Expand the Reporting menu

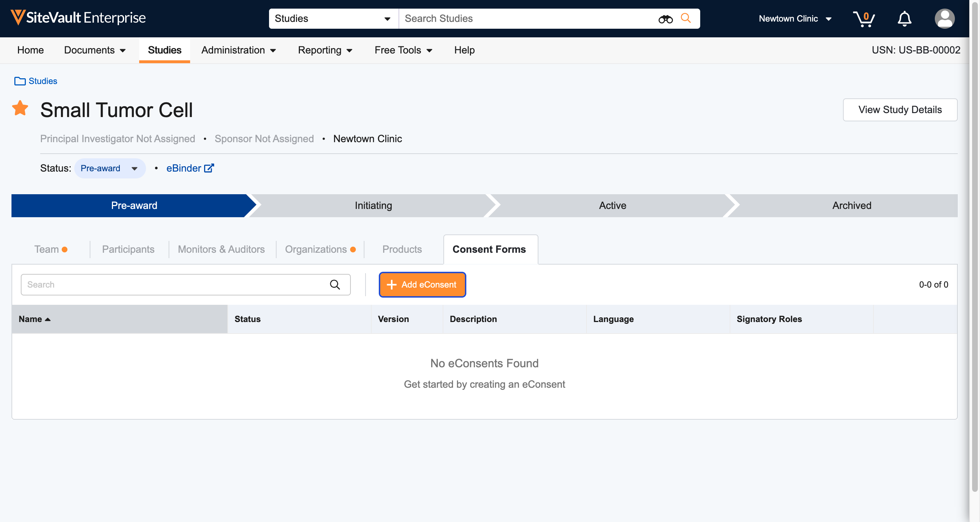325,50
